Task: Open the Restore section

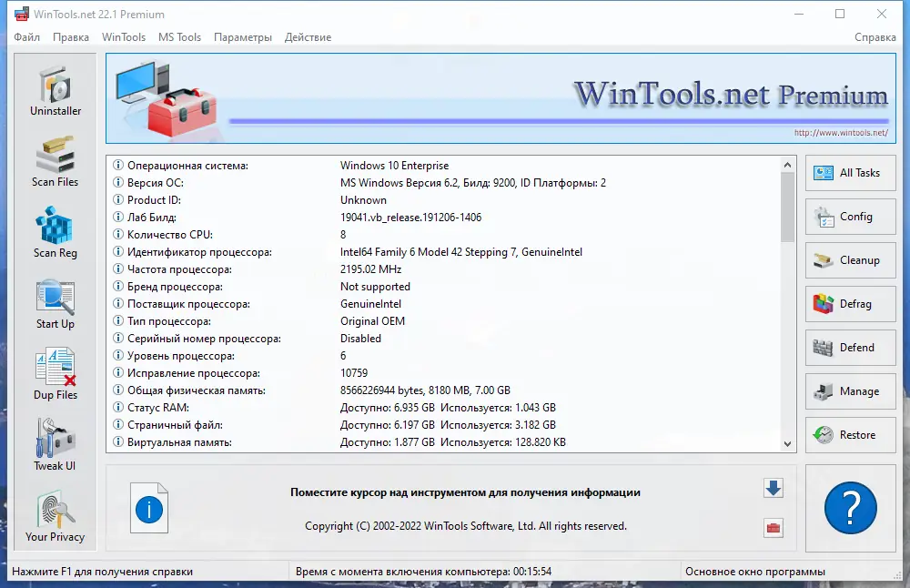Action: click(x=850, y=435)
